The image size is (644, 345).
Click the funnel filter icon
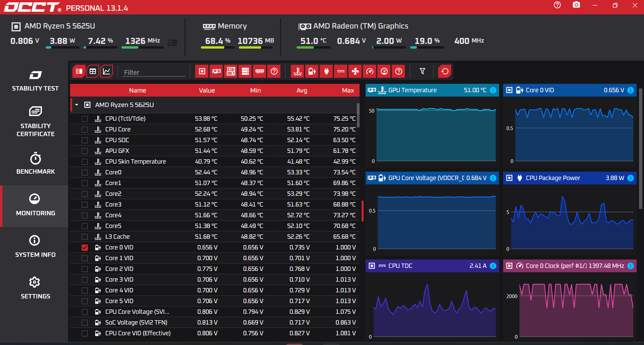pos(423,71)
